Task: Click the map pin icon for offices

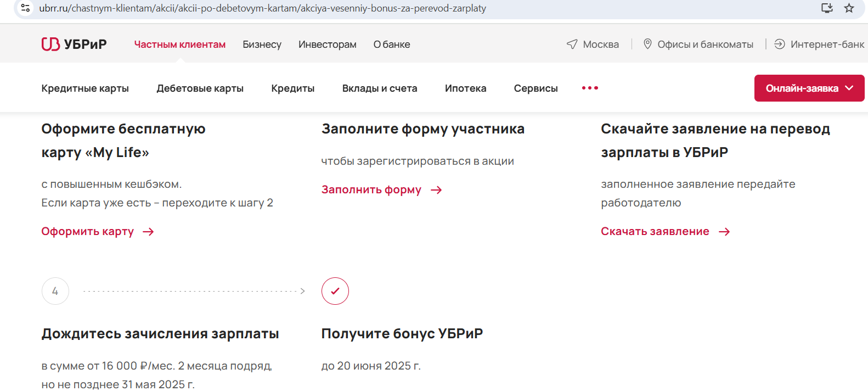Action: (x=647, y=44)
